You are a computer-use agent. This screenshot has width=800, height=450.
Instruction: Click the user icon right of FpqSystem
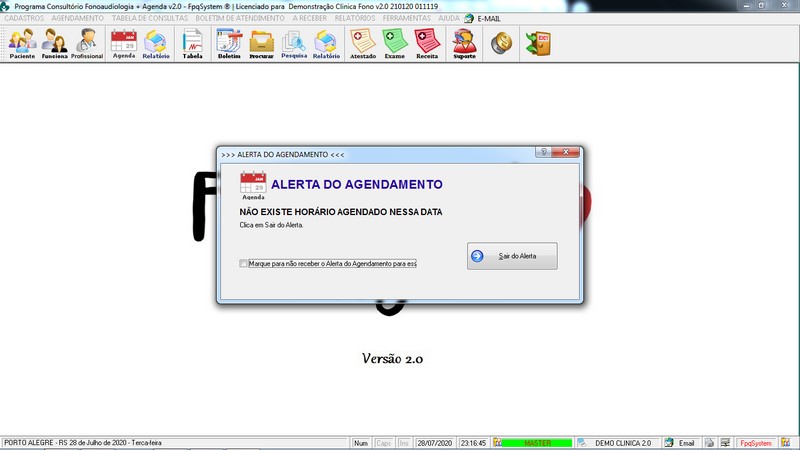click(x=785, y=443)
